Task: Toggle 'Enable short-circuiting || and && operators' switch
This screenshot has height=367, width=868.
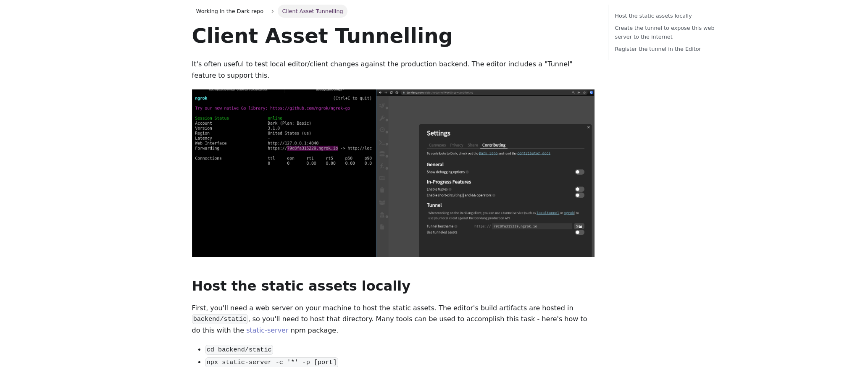Action: [580, 195]
